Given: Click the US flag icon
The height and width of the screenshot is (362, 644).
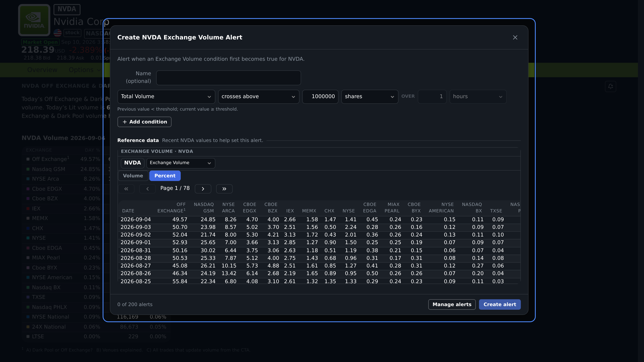Looking at the screenshot, I should click(x=58, y=33).
